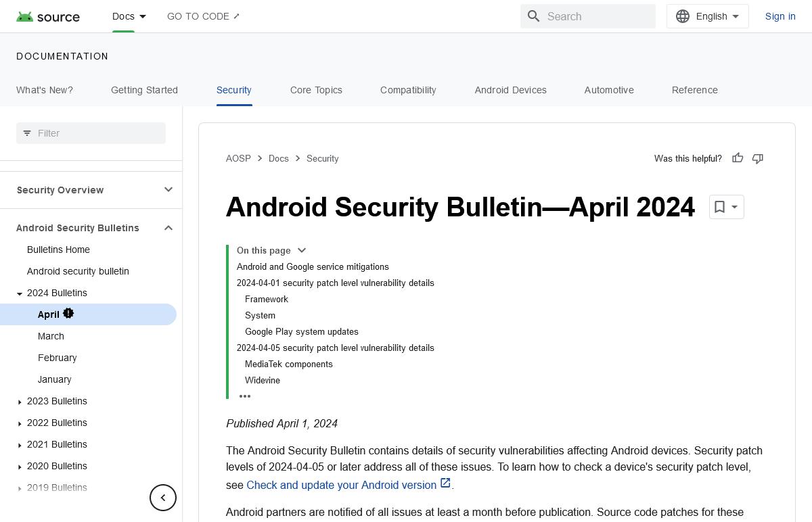Show more table of contents items
812x522 pixels.
tap(245, 396)
